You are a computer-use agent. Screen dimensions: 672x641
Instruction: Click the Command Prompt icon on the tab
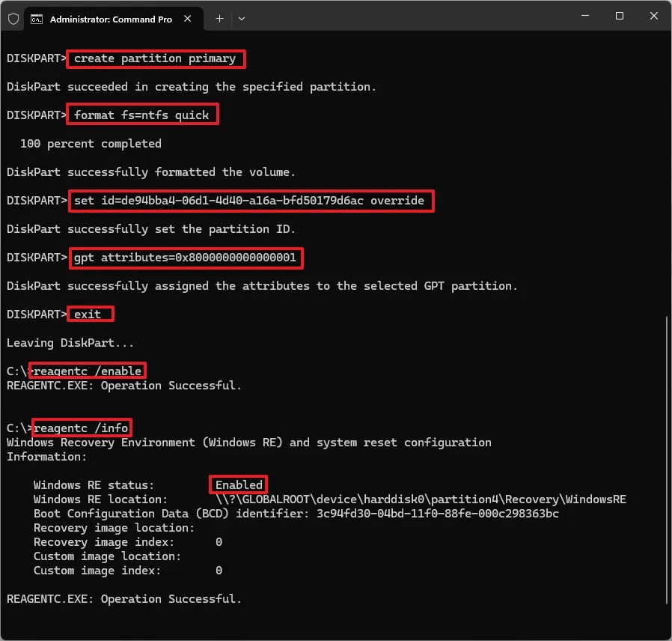coord(37,19)
